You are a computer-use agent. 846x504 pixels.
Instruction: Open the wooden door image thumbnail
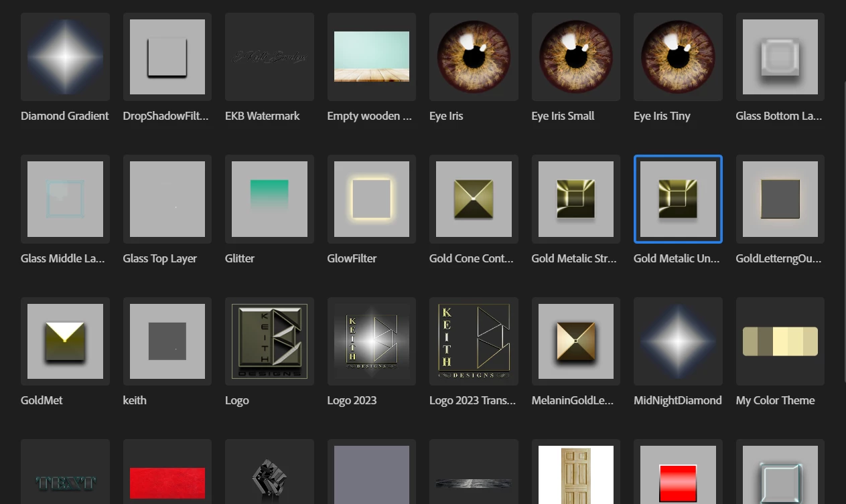(x=576, y=472)
